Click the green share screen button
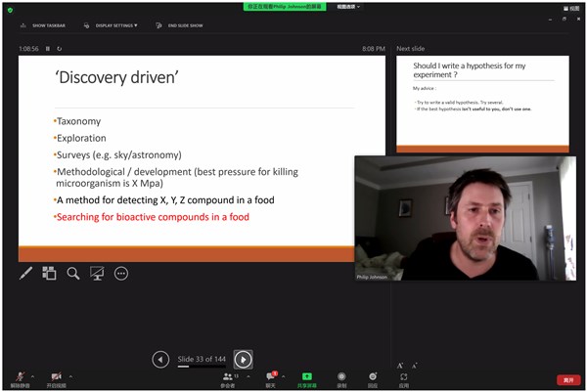 [x=306, y=378]
